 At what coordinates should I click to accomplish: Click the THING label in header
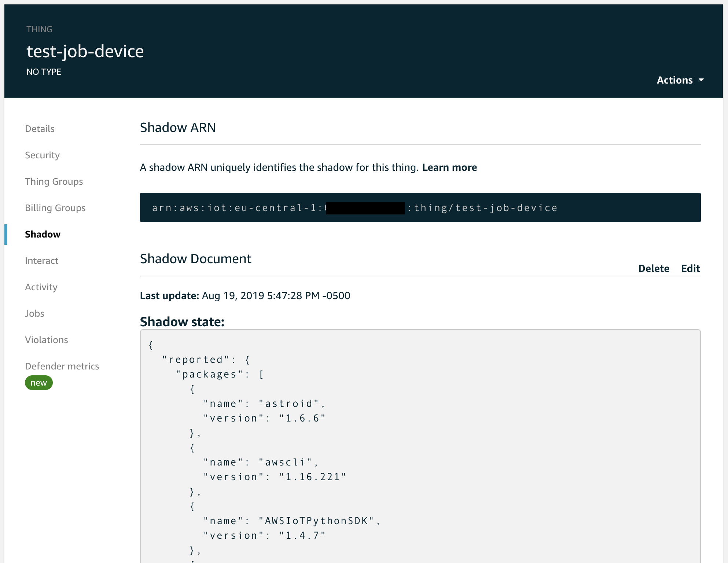tap(39, 29)
